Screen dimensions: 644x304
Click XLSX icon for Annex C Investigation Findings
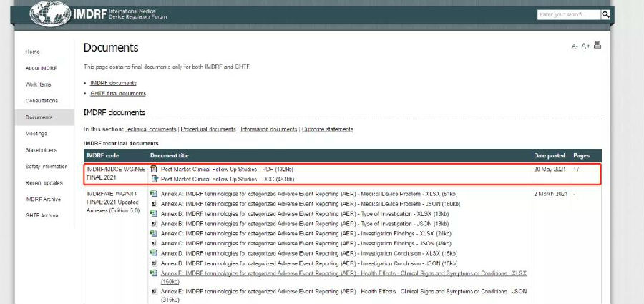coord(154,233)
